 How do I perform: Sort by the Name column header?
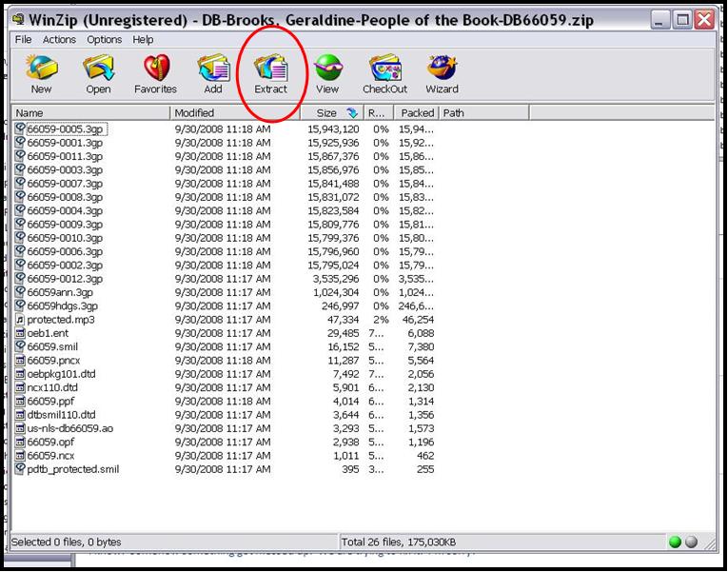tap(91, 113)
